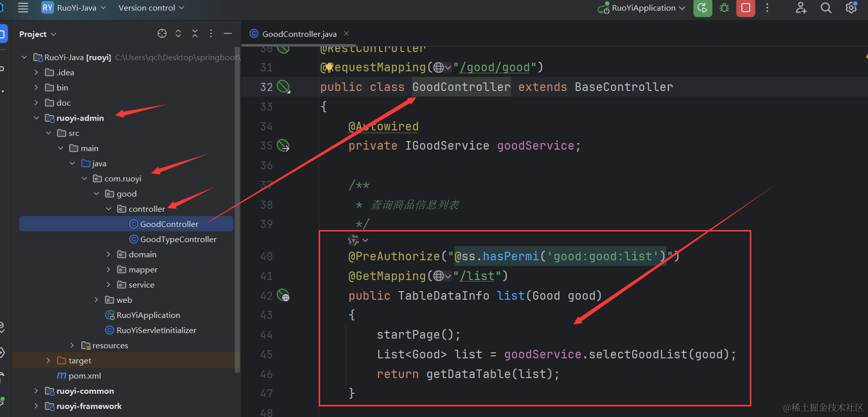868x417 pixels.
Task: Stop the running application
Action: point(745,8)
